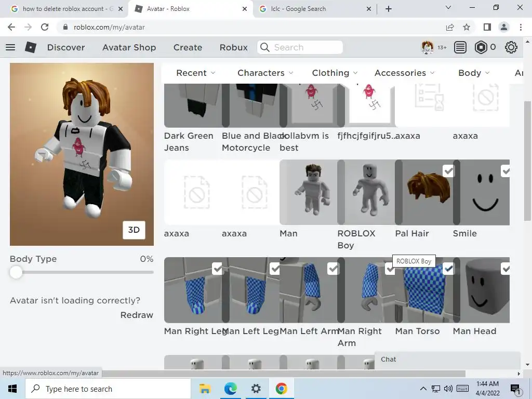Expand the Accessories category dropdown
This screenshot has height=399, width=532.
coord(404,73)
